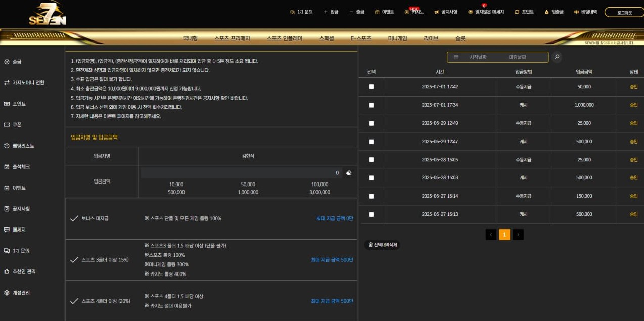Clear deposit amount with the eraser icon
This screenshot has width=644, height=321.
point(349,173)
